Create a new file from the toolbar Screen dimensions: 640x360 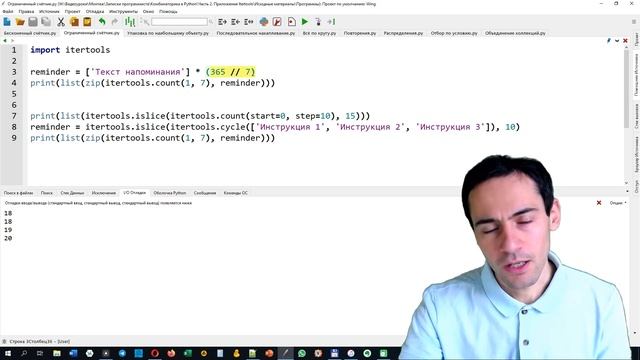tap(7, 22)
